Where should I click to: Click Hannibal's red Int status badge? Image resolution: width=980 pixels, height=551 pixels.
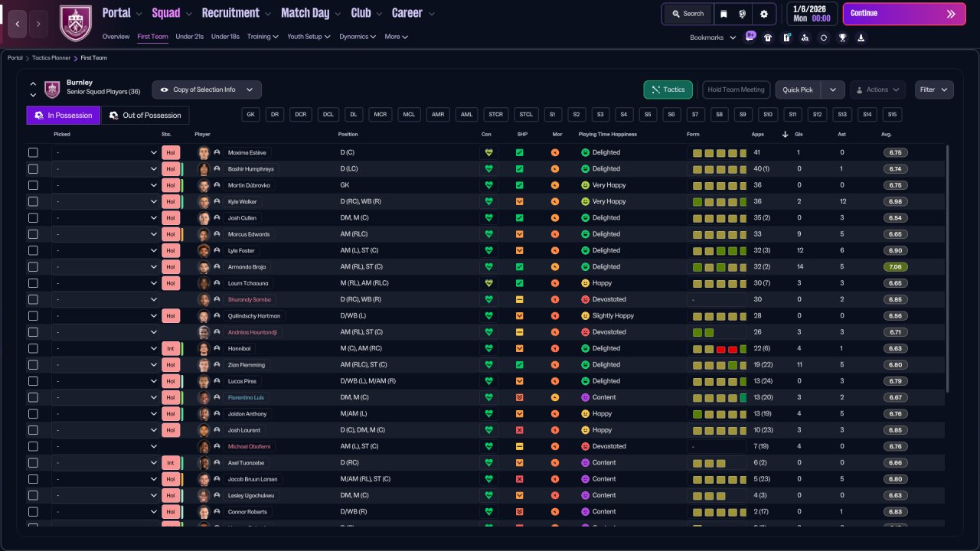coord(171,348)
